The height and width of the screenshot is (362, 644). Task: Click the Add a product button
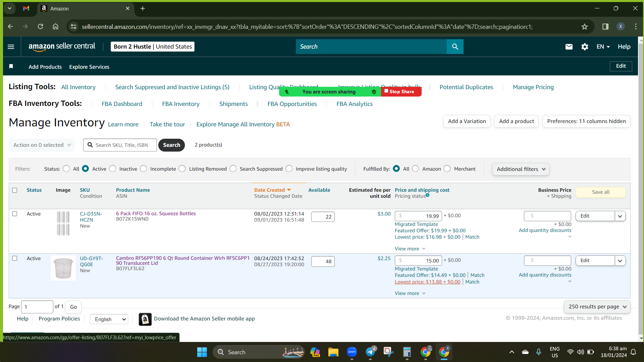tap(517, 121)
